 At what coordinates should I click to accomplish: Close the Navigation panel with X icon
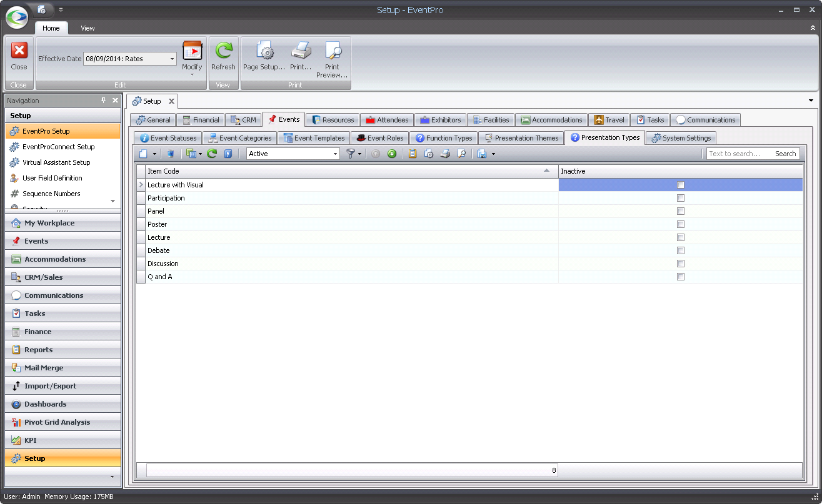coord(115,101)
